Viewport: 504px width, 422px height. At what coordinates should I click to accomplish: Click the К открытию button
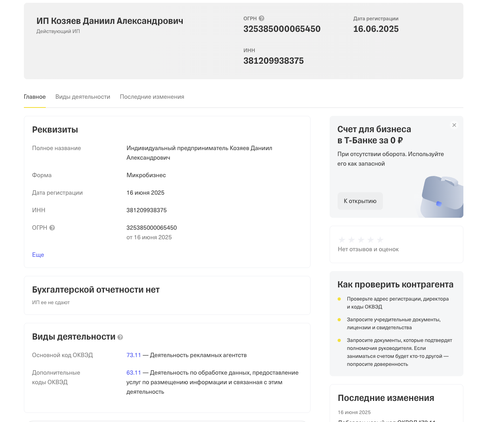click(x=360, y=201)
